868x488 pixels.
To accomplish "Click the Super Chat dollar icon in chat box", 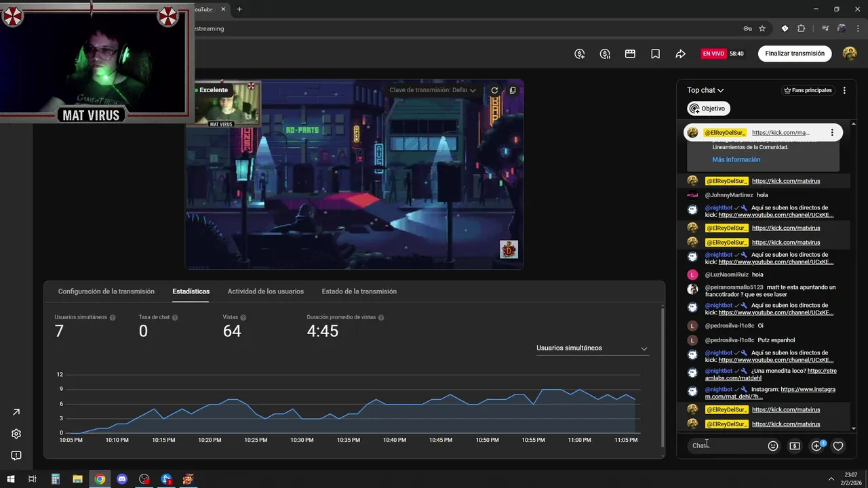I will (x=795, y=446).
